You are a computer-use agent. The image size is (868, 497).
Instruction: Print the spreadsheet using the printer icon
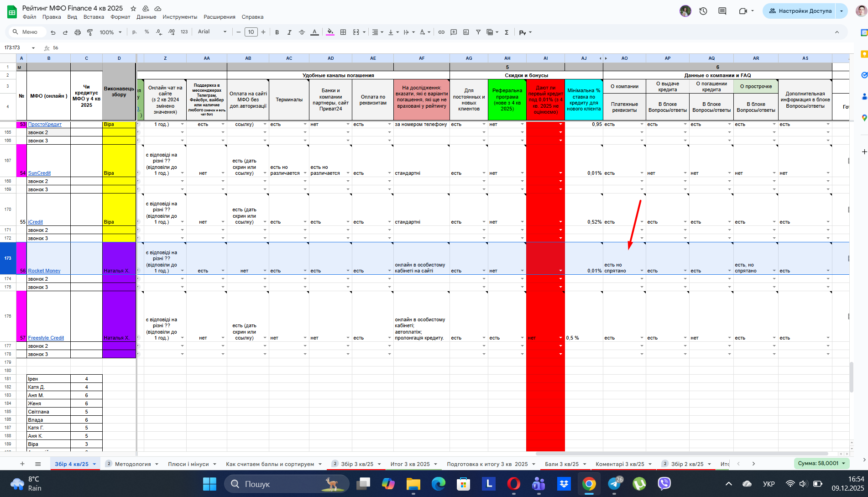click(x=78, y=32)
